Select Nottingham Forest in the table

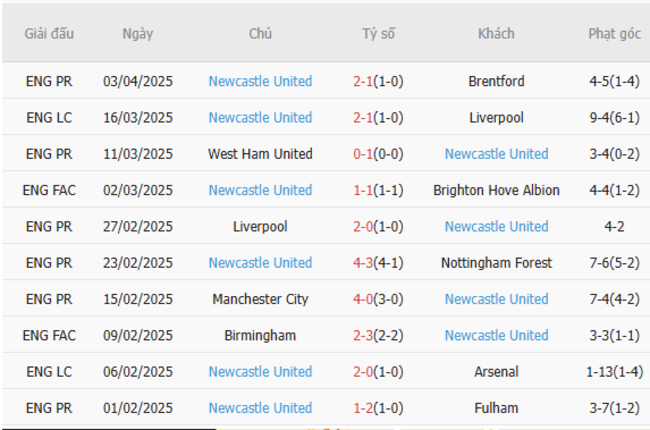tap(496, 263)
